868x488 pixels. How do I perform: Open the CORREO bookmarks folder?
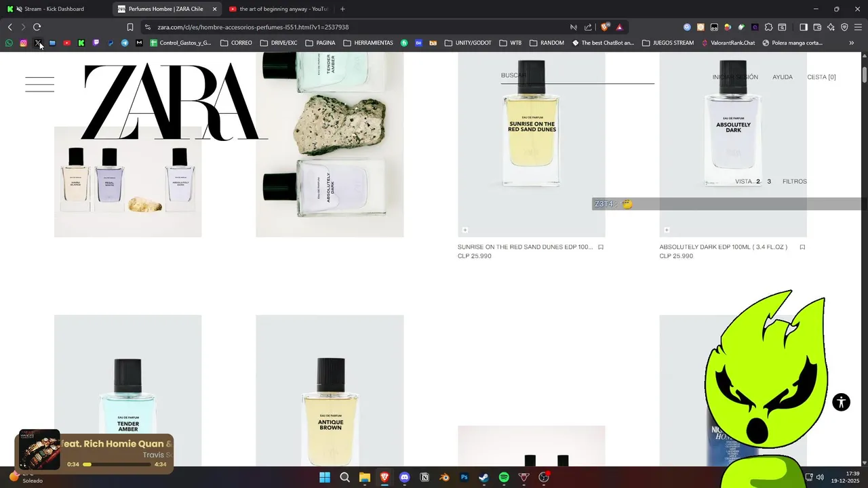point(236,43)
